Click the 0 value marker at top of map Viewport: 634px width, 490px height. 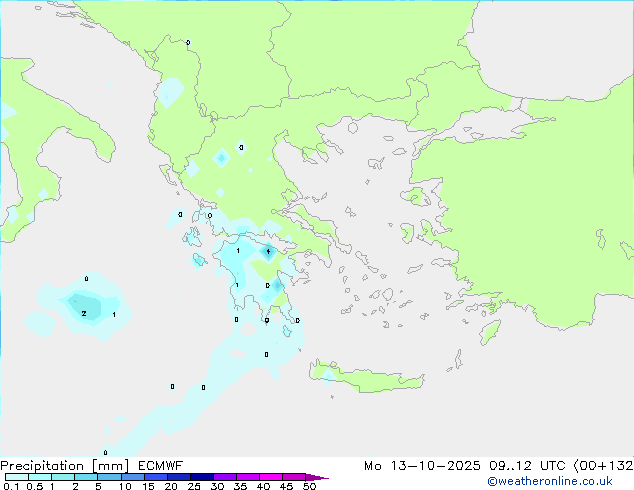[188, 43]
